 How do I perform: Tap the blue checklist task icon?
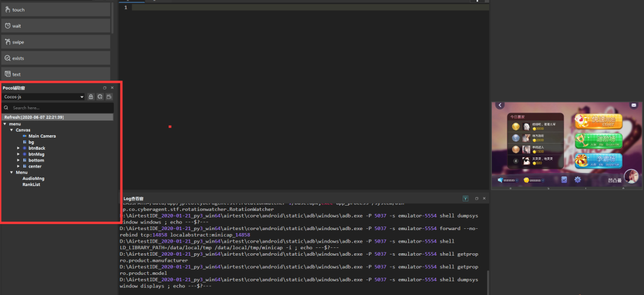click(564, 179)
